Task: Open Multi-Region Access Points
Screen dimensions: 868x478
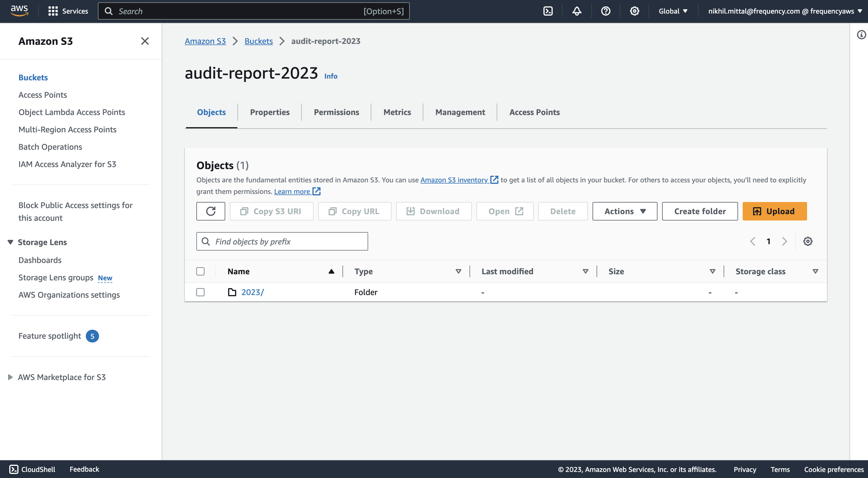Action: (x=67, y=129)
